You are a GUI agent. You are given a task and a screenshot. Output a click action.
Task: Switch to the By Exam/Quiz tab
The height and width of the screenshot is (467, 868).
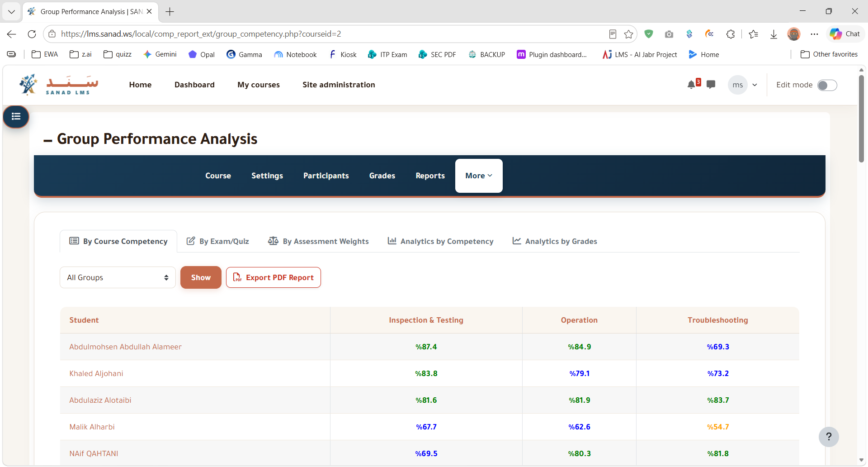218,241
